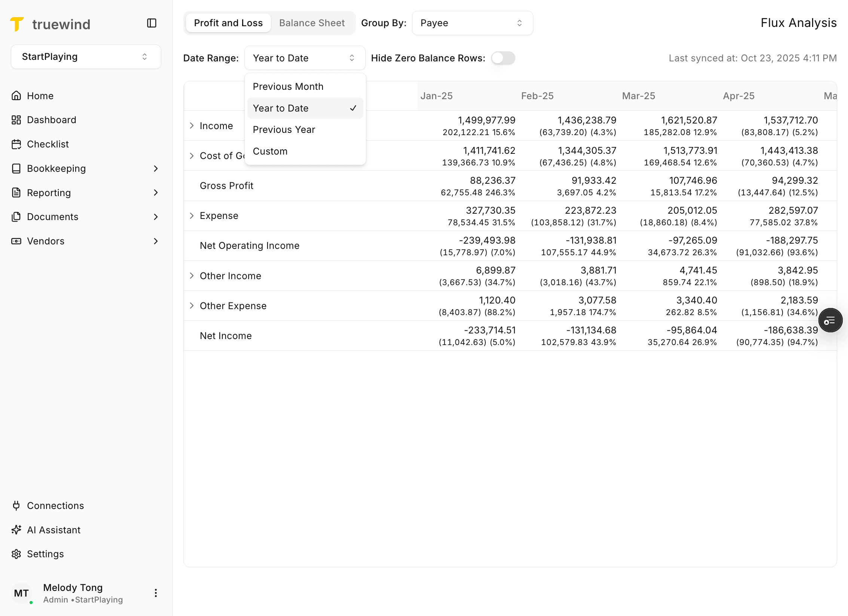This screenshot has height=616, width=848.
Task: Switch to the Balance Sheet tab
Action: 312,23
